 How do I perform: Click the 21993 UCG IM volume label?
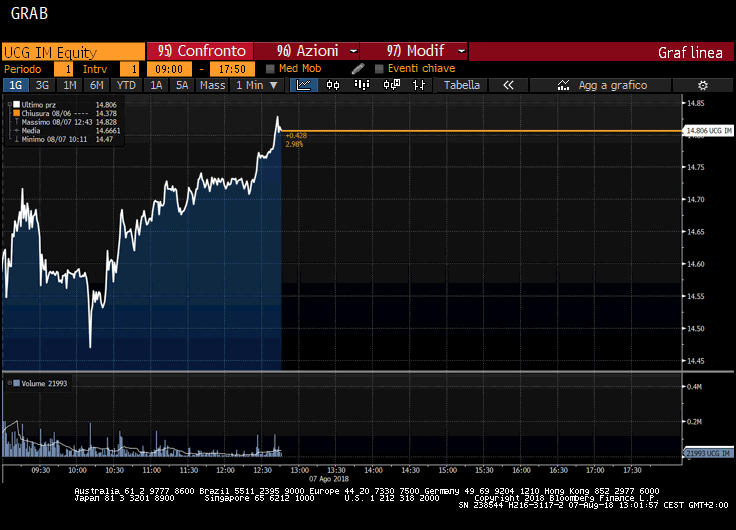(x=708, y=453)
